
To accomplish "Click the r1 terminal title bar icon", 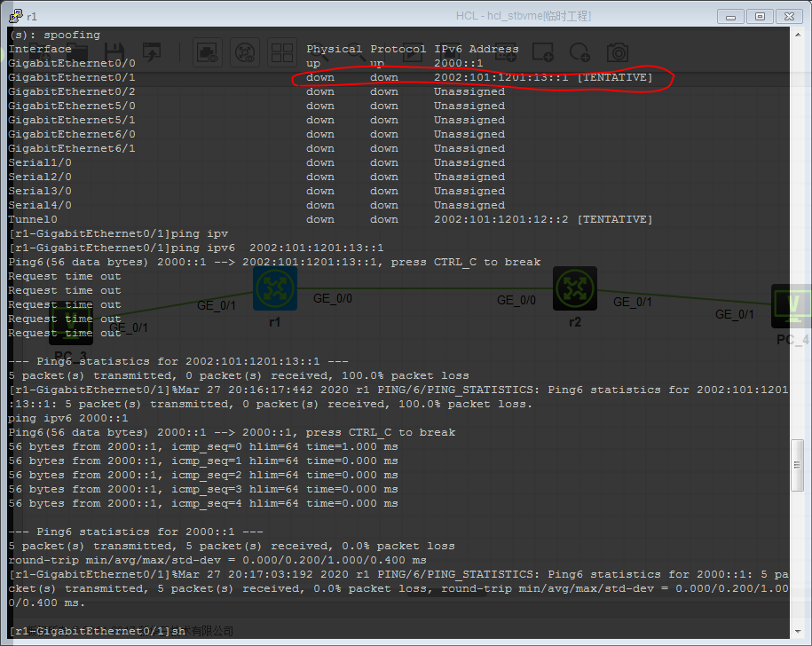I will click(16, 16).
